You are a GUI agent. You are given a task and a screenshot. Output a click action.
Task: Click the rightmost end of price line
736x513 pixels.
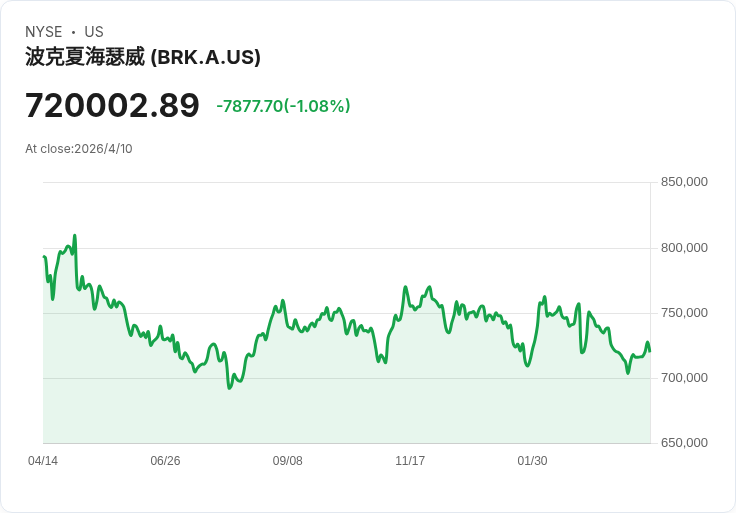[650, 351]
